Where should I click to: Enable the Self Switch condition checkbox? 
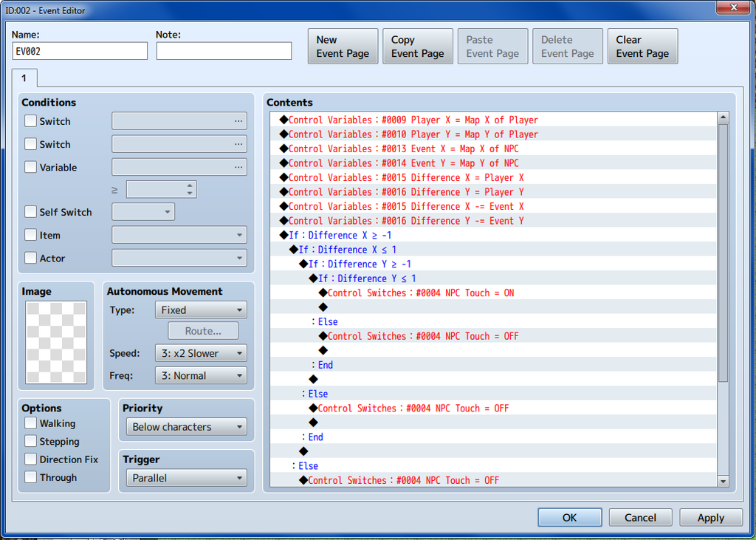pos(30,212)
